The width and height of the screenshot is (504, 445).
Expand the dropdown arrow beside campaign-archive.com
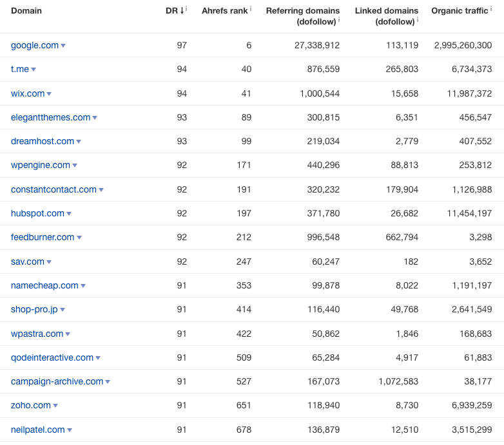point(108,382)
